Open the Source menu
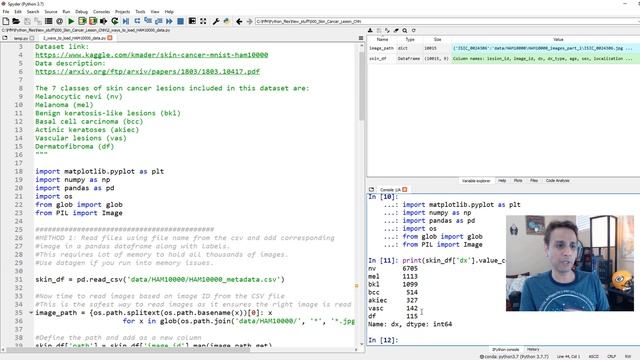 pyautogui.click(x=51, y=12)
